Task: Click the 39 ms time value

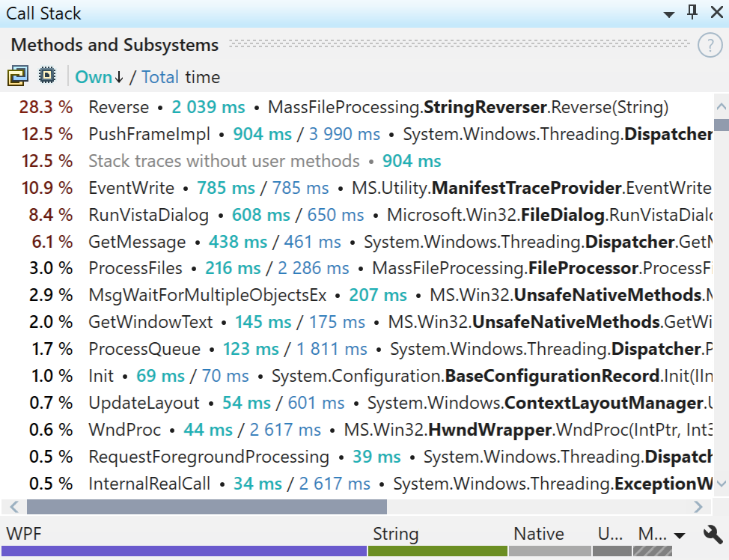Action: 376,457
